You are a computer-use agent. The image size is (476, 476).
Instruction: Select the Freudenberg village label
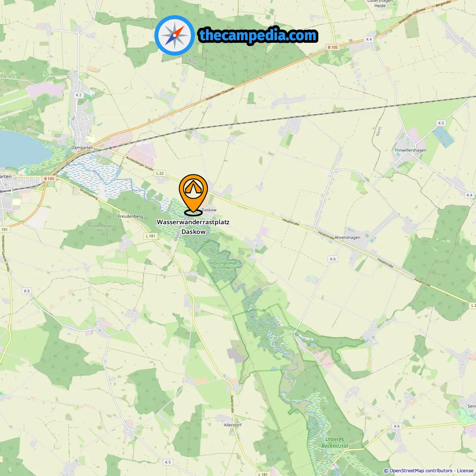point(130,216)
